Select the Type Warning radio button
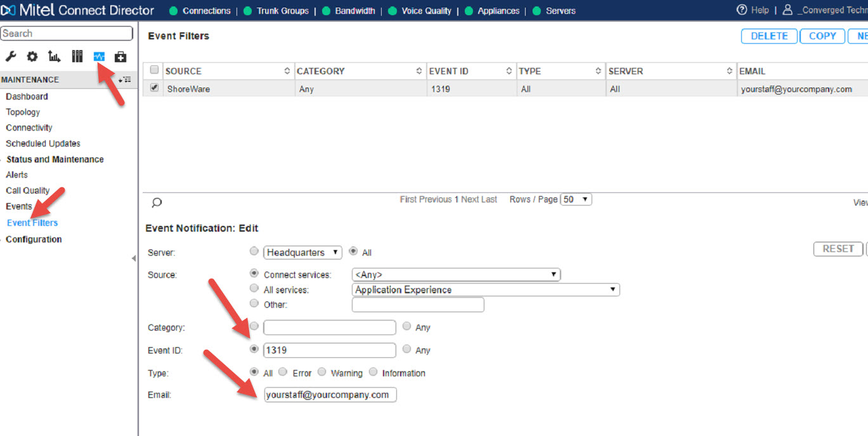 [322, 372]
